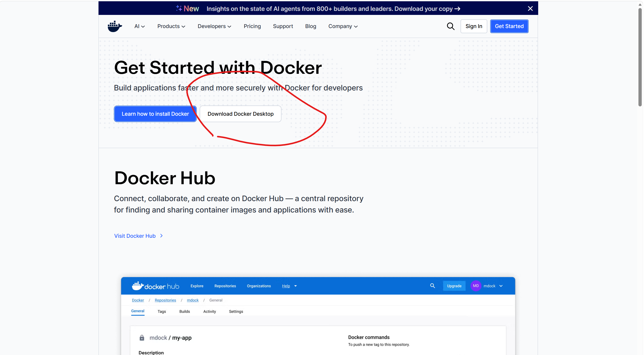
Task: Click the Docker Hub search icon
Action: point(432,286)
